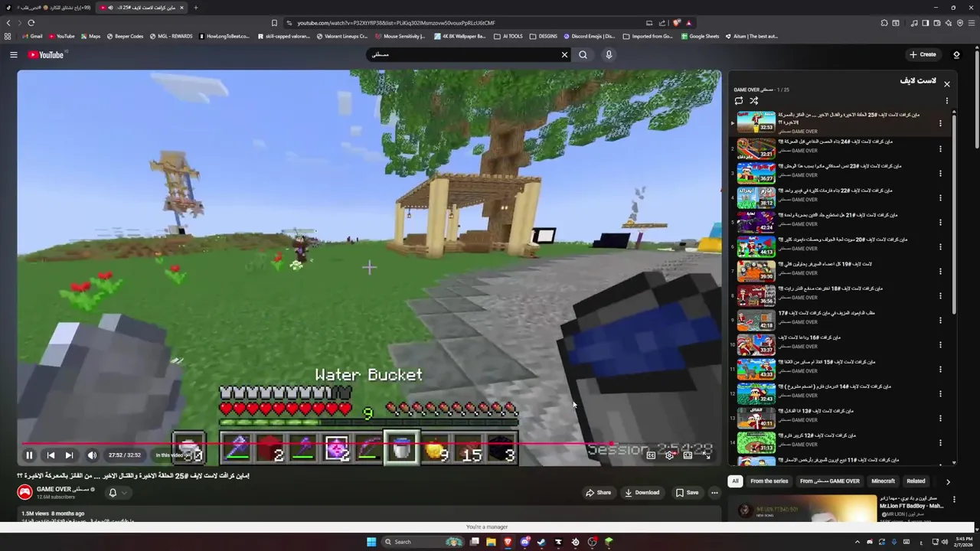Image resolution: width=980 pixels, height=551 pixels.
Task: Open the GAME OVER channel avatar
Action: click(25, 492)
